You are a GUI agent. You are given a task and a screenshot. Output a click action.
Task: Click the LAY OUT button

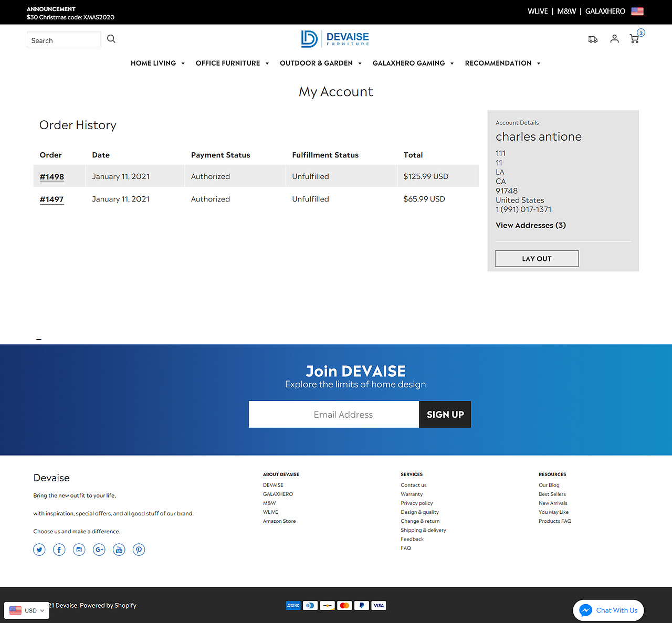coord(537,259)
